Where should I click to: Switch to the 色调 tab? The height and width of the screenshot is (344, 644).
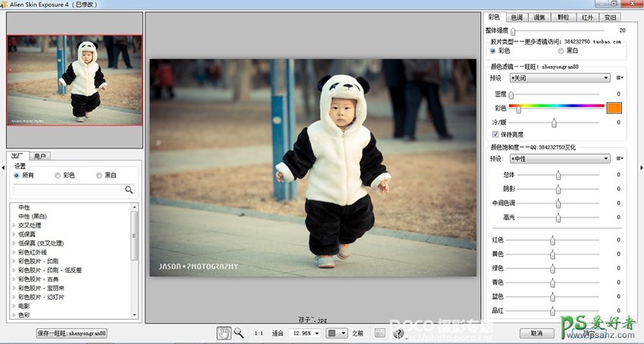click(x=517, y=17)
